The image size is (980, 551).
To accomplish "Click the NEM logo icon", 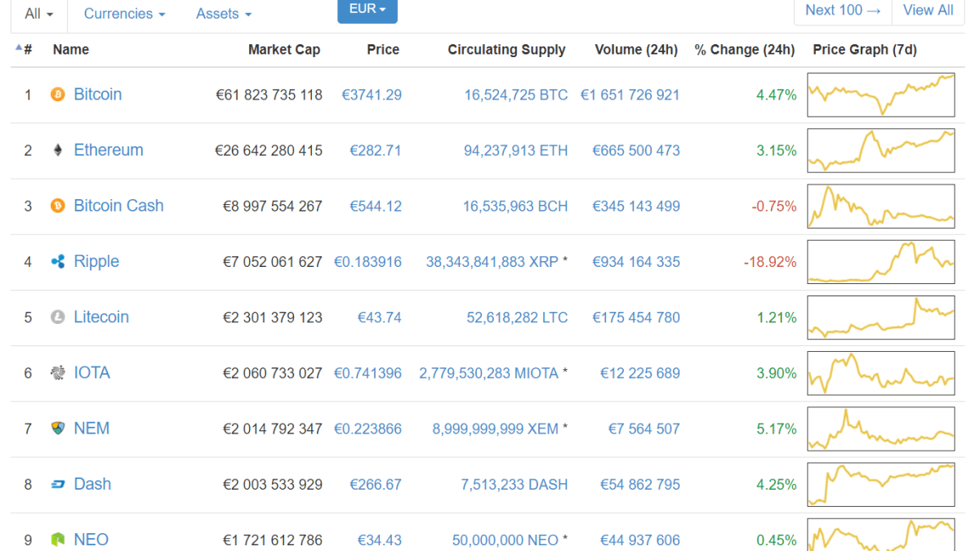I will click(x=57, y=429).
